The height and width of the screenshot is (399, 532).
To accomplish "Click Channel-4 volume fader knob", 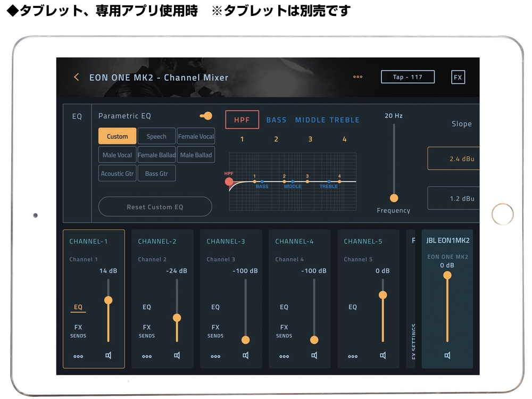I will (314, 339).
